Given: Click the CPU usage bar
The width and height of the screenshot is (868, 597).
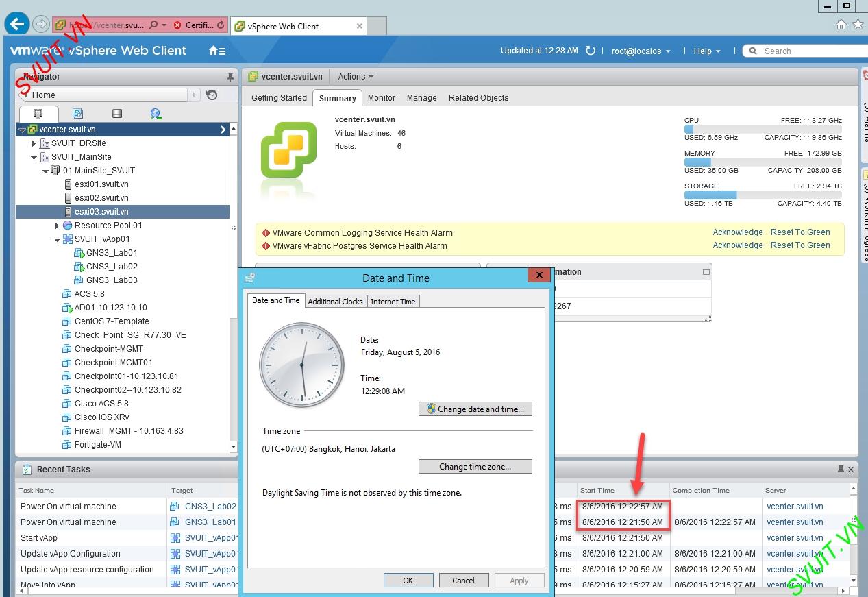Looking at the screenshot, I should pos(762,129).
